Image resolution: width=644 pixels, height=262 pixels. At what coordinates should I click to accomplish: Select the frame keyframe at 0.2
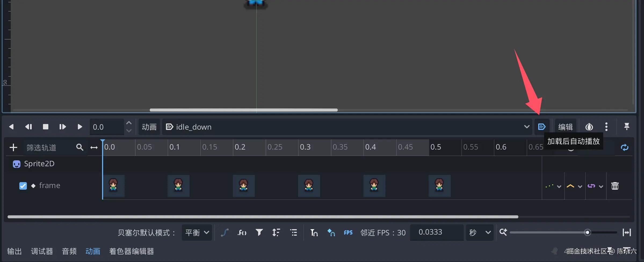point(244,186)
